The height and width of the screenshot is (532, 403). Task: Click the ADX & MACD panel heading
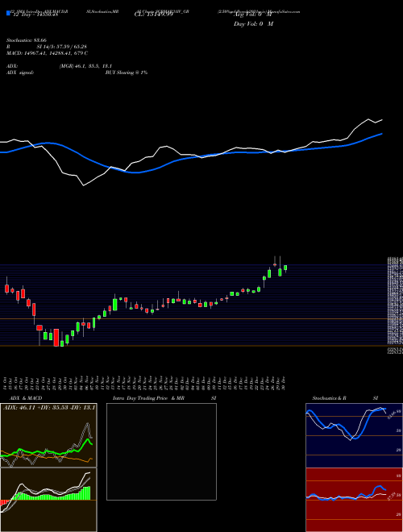click(24, 398)
